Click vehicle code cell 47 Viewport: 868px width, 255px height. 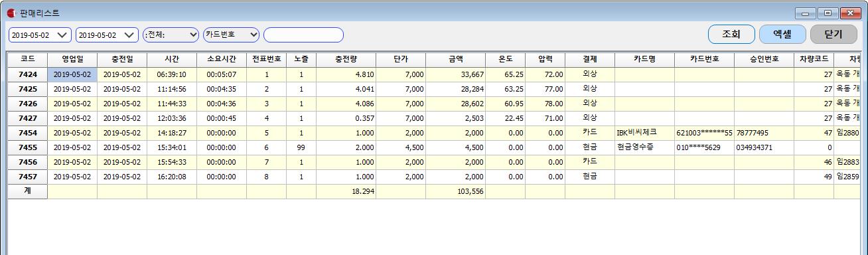tap(814, 133)
